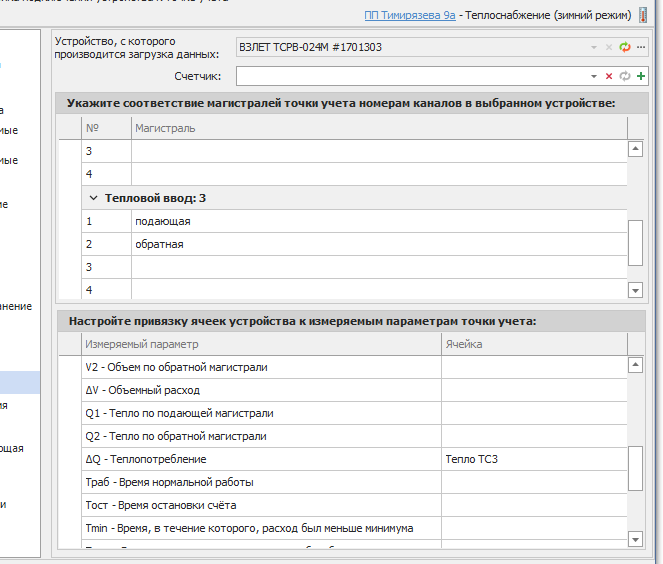This screenshot has width=663, height=564.
Task: Collapse the Тепловой ввод: 3 group
Action: tap(93, 198)
